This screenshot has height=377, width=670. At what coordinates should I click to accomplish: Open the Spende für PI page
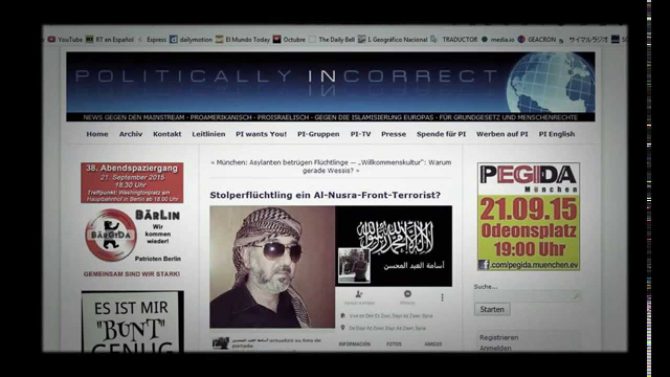pos(441,134)
